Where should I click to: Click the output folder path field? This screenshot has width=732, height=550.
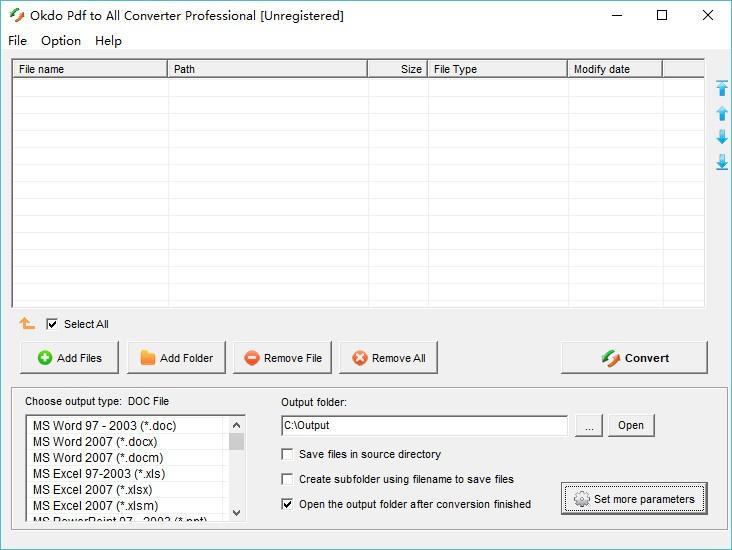pyautogui.click(x=425, y=425)
